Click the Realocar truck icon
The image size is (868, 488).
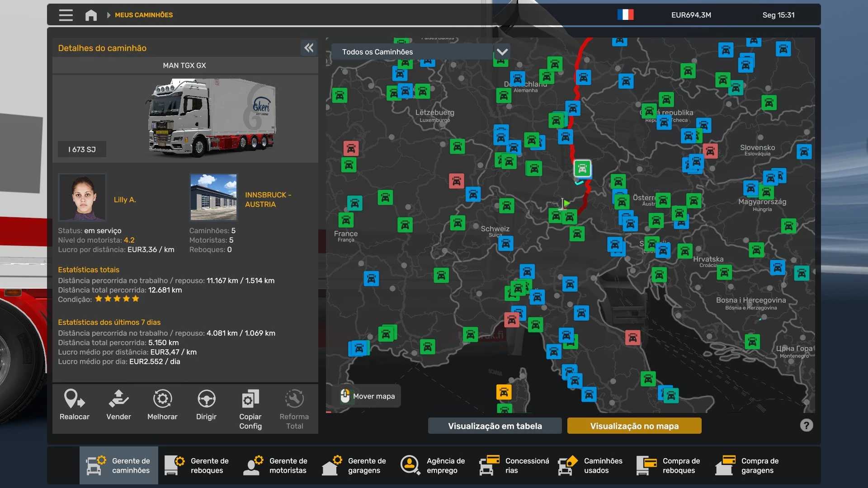click(75, 399)
